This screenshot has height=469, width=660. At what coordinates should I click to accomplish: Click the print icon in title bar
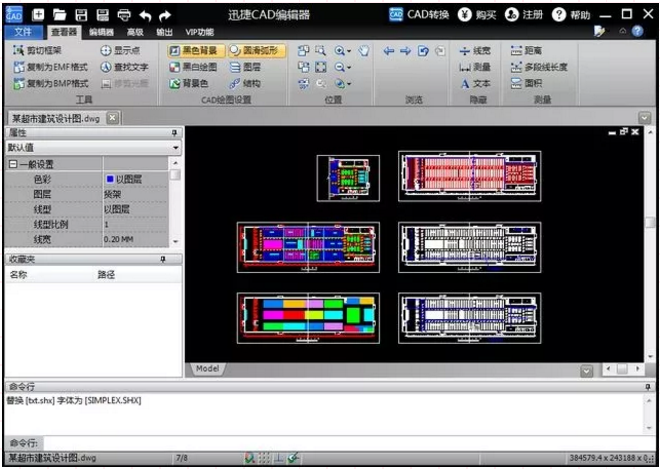(124, 15)
